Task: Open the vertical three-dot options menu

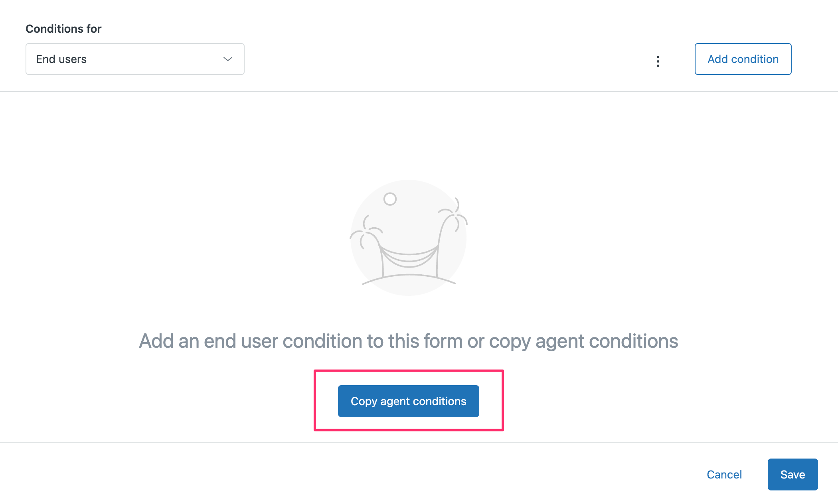Action: click(658, 61)
